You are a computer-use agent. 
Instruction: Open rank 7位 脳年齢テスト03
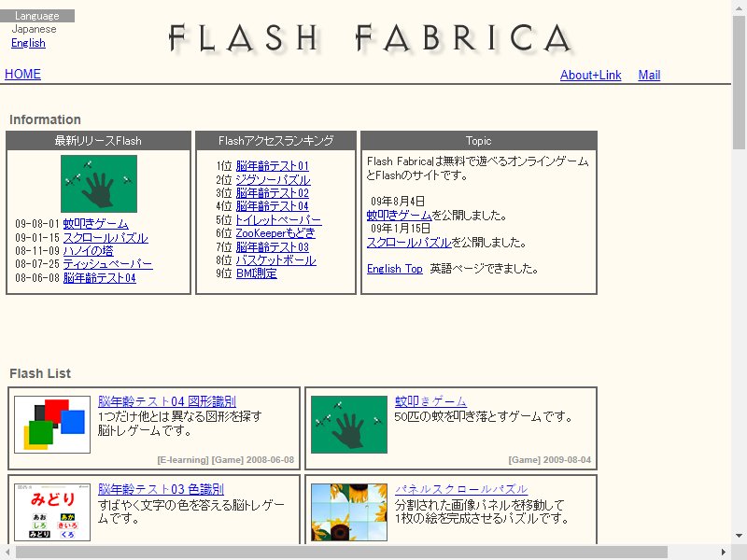[x=272, y=247]
